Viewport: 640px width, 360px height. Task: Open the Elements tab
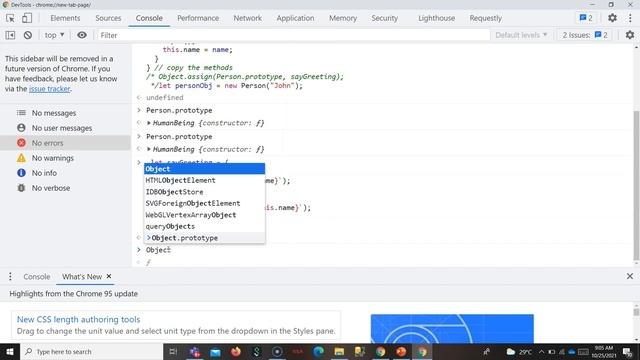[65, 18]
